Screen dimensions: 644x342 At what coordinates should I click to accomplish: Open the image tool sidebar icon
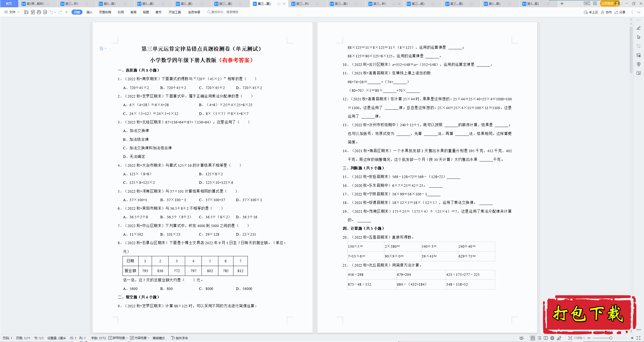click(x=639, y=55)
